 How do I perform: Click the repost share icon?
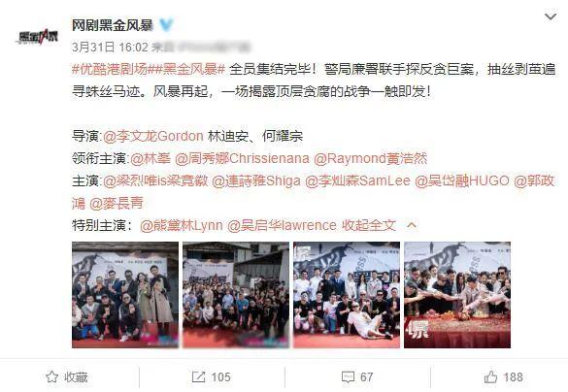click(198, 376)
